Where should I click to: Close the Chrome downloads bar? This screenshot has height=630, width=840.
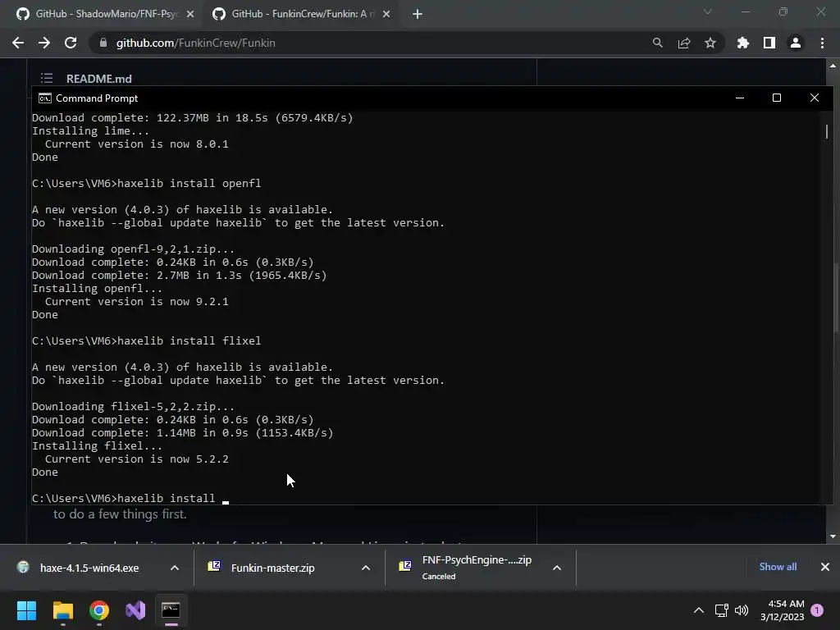coord(825,567)
